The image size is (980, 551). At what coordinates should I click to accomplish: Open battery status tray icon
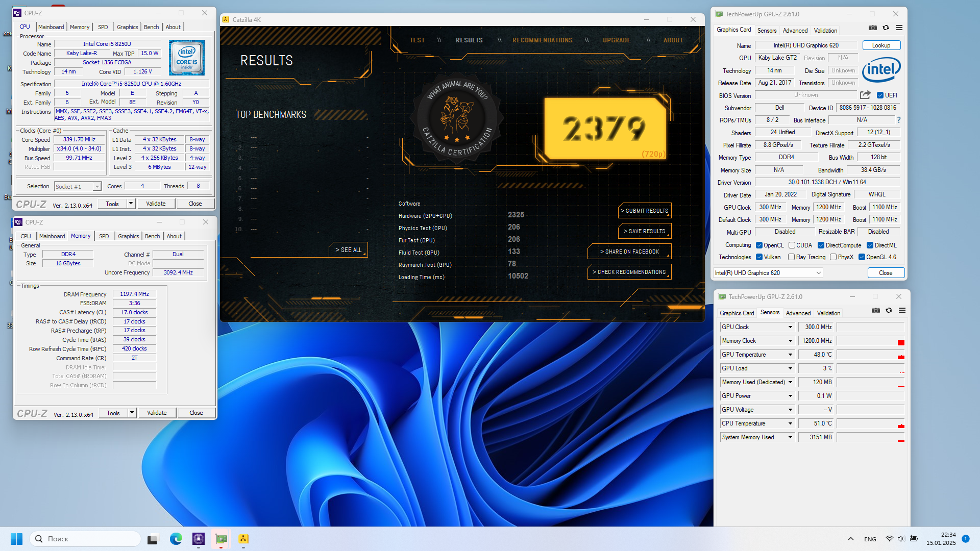pos(914,539)
